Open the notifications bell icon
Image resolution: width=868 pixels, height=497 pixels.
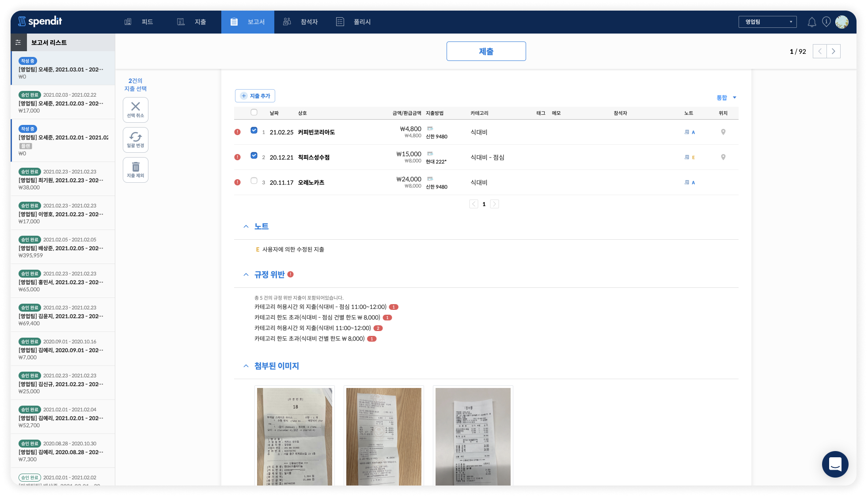tap(812, 22)
